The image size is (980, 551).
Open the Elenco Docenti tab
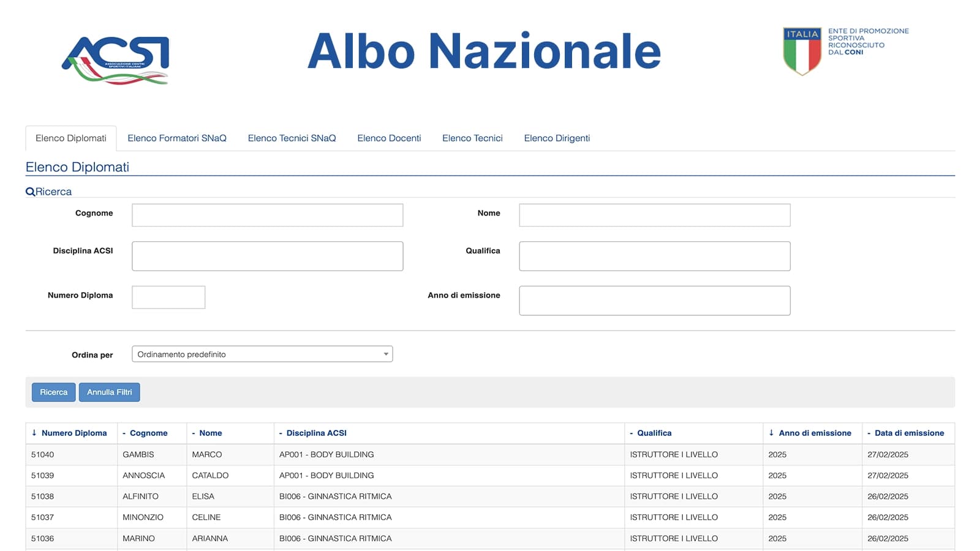point(389,138)
